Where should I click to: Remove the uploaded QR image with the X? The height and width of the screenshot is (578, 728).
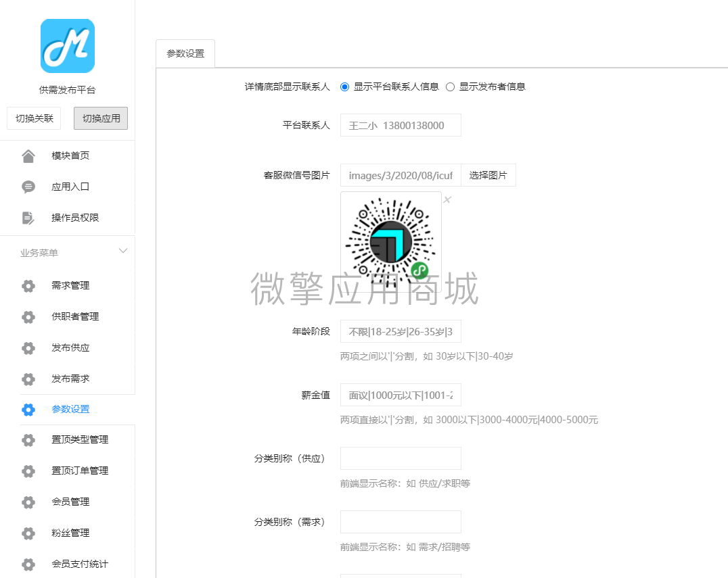tap(447, 200)
